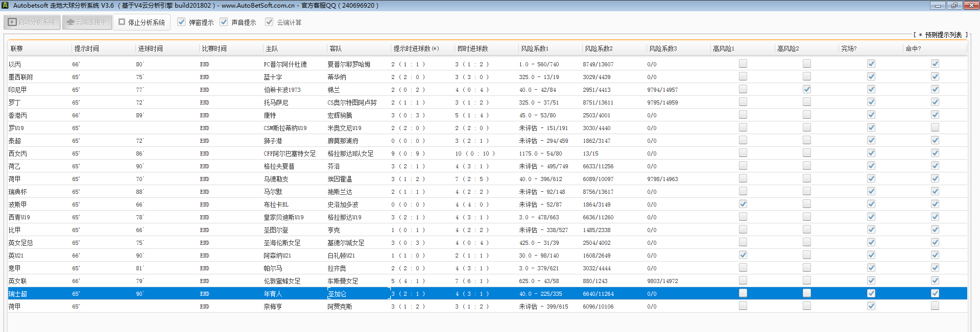Image resolution: width=980 pixels, height=332 pixels.
Task: Select the 西女丙 league row
Action: point(18,154)
